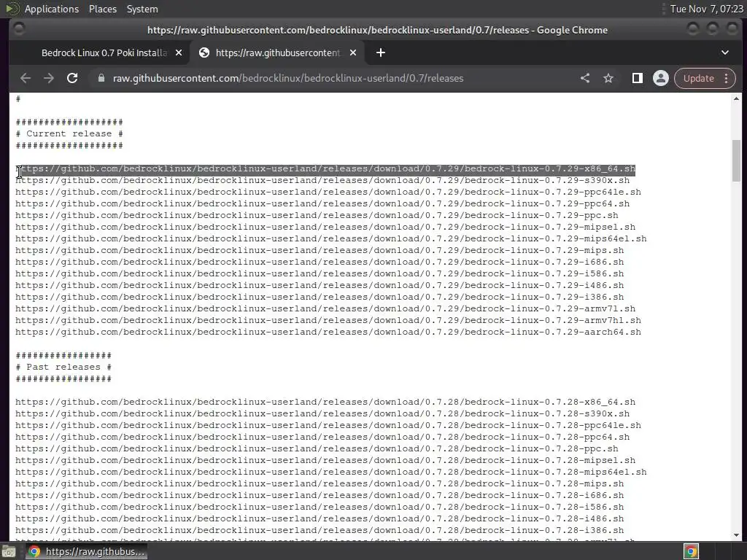Click the '# Current release #' heading text
The image size is (747, 560).
(x=69, y=134)
